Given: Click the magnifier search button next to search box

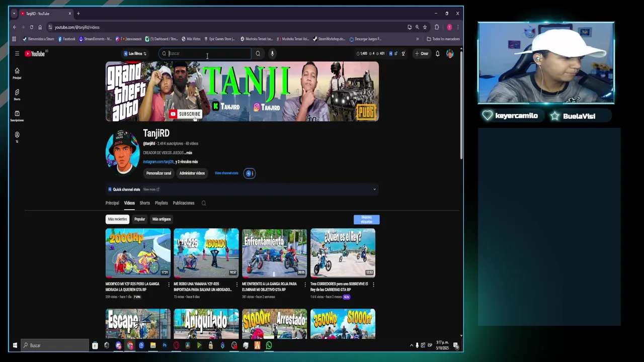Looking at the screenshot, I should click(x=258, y=54).
